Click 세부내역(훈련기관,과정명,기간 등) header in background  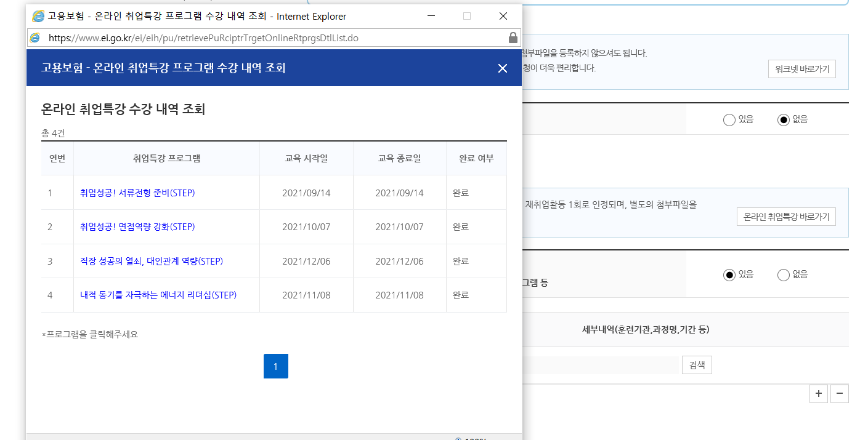[646, 329]
